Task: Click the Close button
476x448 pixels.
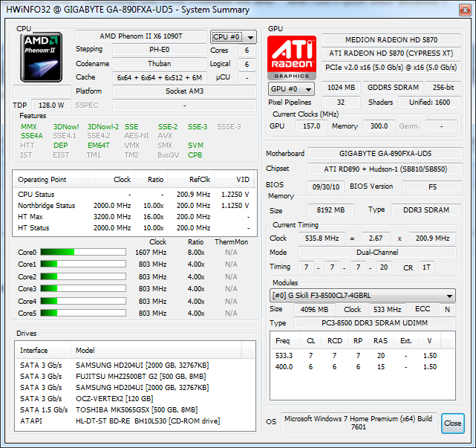Action: [x=453, y=423]
